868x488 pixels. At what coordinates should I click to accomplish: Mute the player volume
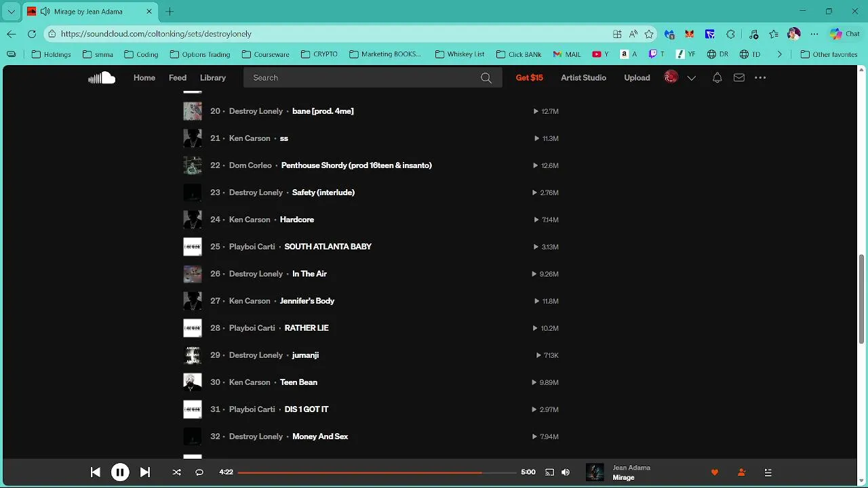(566, 472)
